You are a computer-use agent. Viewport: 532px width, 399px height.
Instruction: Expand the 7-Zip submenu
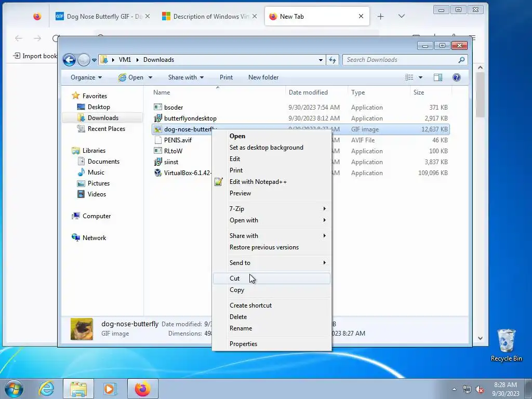(x=271, y=209)
